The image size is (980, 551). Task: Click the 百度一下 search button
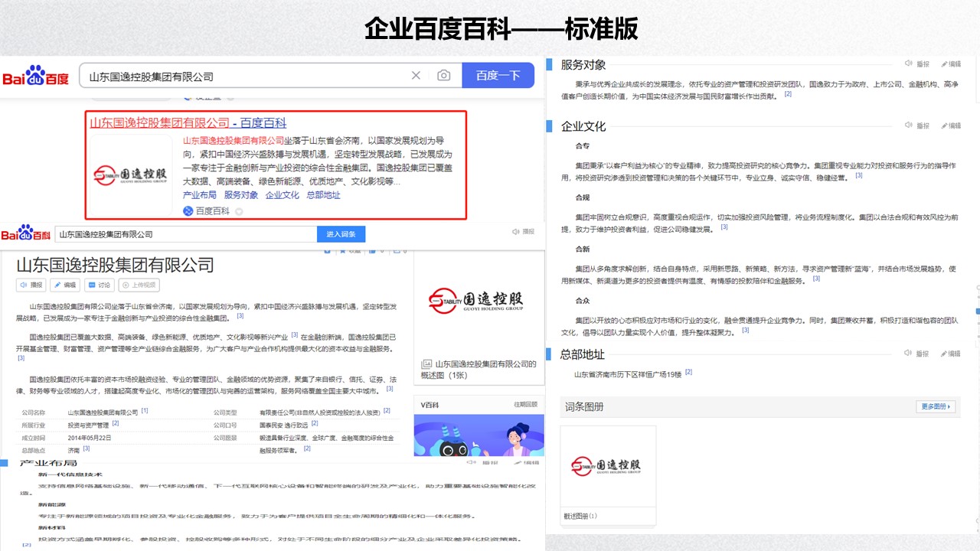point(498,76)
